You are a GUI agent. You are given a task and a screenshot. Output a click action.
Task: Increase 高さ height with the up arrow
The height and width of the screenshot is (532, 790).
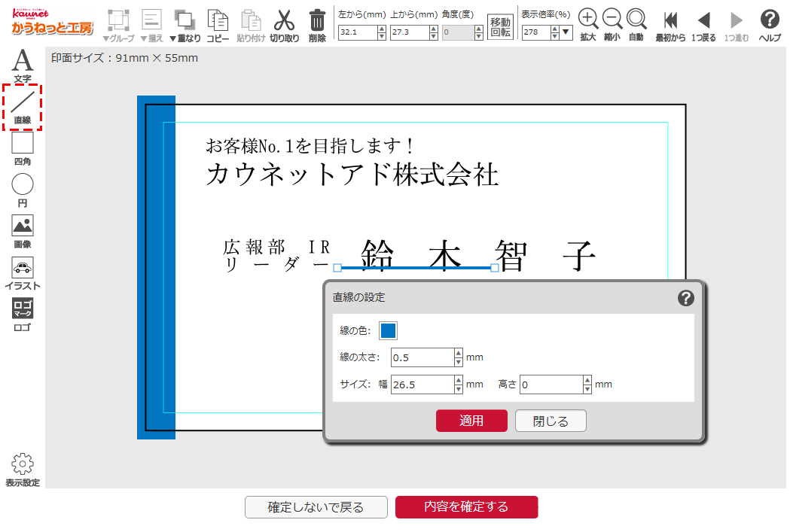coord(587,380)
